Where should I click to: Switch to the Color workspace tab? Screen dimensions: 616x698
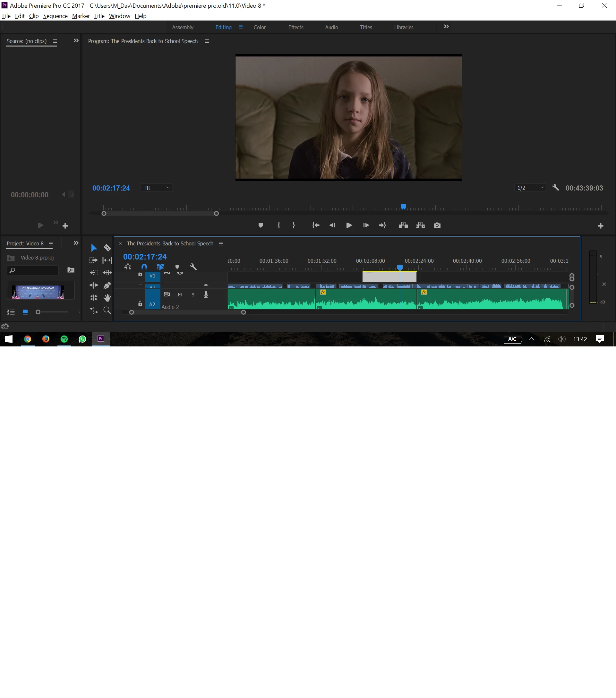(x=260, y=27)
